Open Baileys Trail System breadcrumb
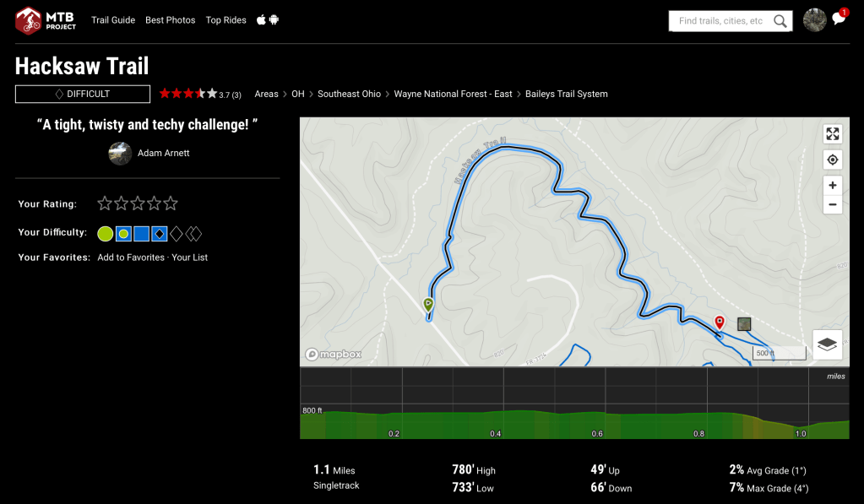The image size is (864, 504). click(567, 95)
